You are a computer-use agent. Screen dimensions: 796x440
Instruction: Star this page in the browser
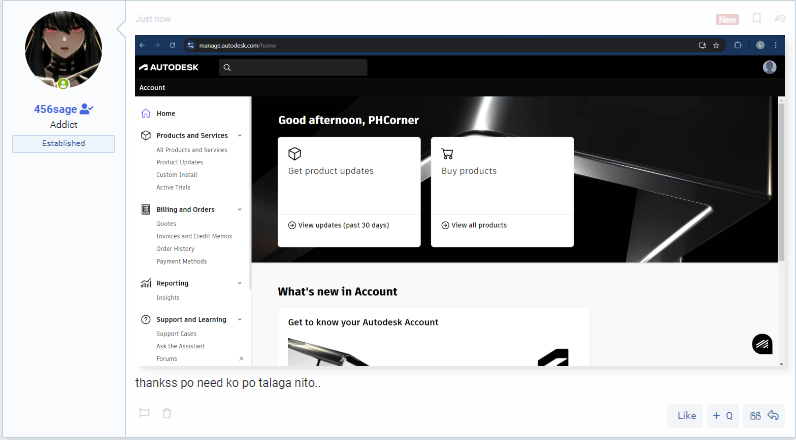[716, 45]
